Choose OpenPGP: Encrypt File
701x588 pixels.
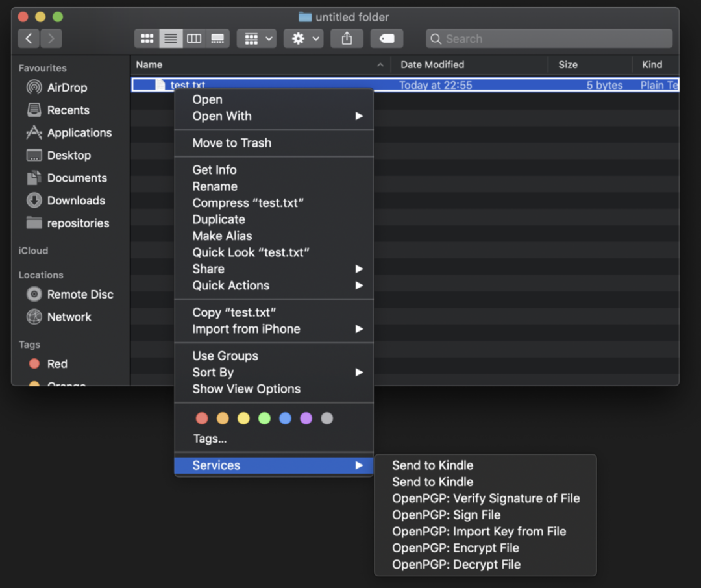pos(486,548)
